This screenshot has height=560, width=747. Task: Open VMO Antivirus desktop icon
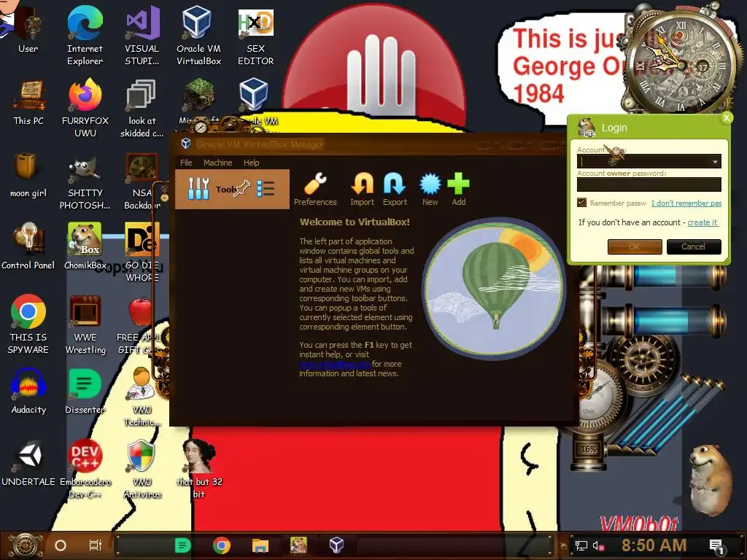(142, 470)
